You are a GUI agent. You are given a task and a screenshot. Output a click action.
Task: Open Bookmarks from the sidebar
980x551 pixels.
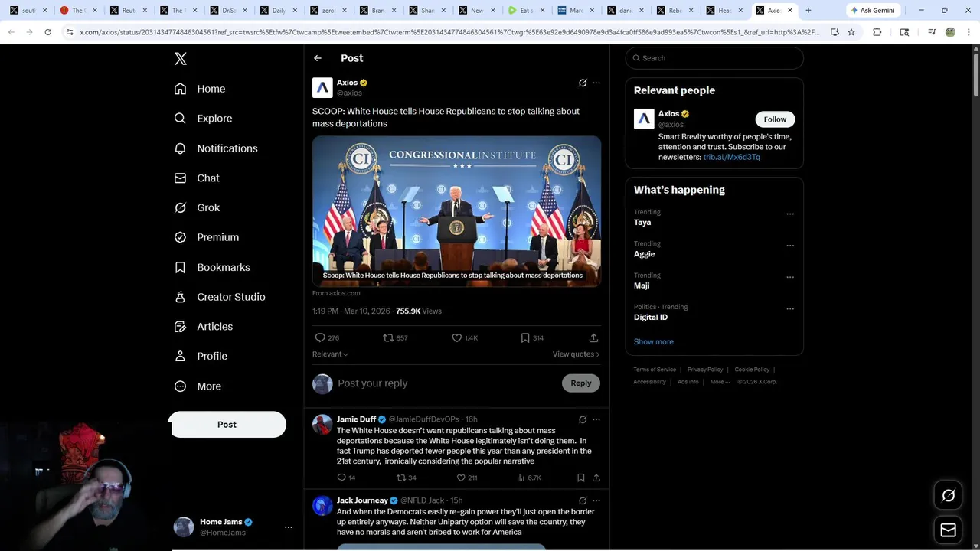[x=212, y=267]
